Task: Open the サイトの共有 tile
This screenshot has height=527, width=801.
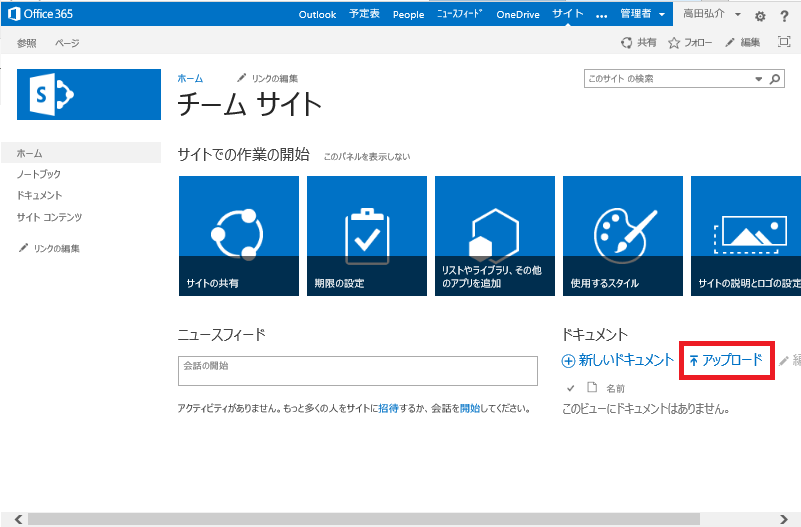Action: click(239, 236)
